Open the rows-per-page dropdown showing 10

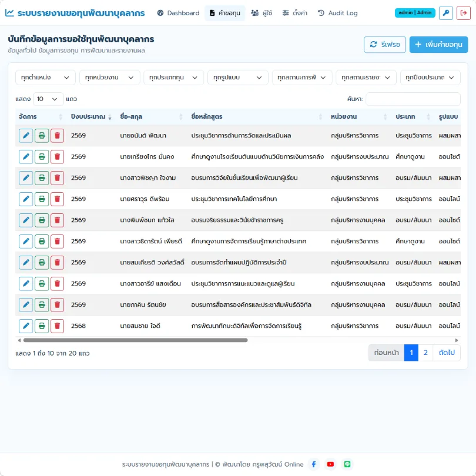48,99
